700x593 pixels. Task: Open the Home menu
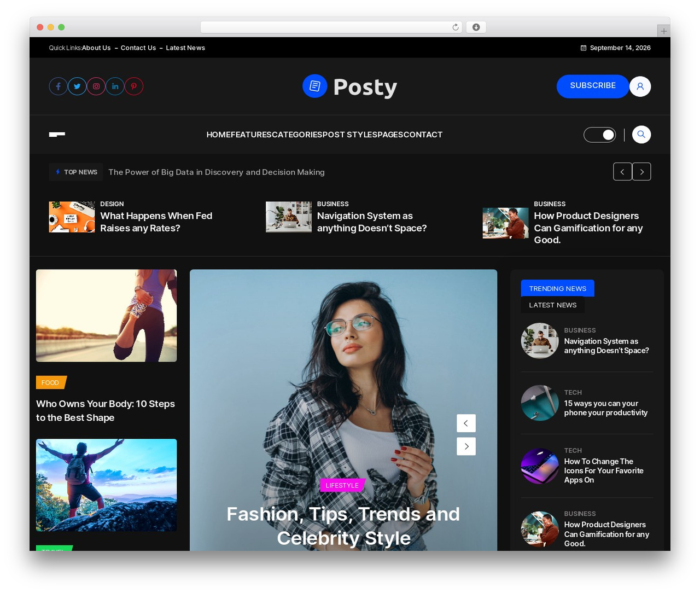pyautogui.click(x=218, y=135)
